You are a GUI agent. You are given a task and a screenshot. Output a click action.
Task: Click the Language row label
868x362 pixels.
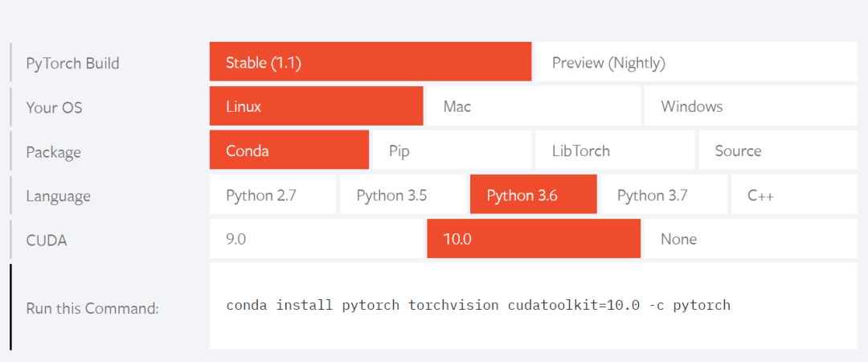58,196
